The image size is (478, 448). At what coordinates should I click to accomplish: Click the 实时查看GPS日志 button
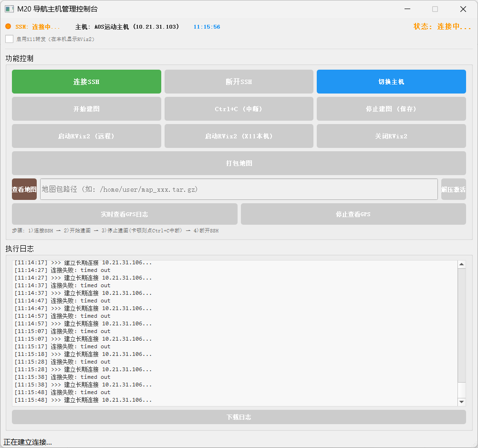[x=125, y=214]
